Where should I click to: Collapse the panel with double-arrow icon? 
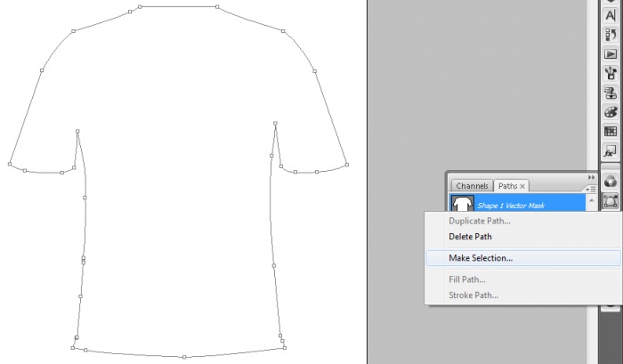point(591,177)
